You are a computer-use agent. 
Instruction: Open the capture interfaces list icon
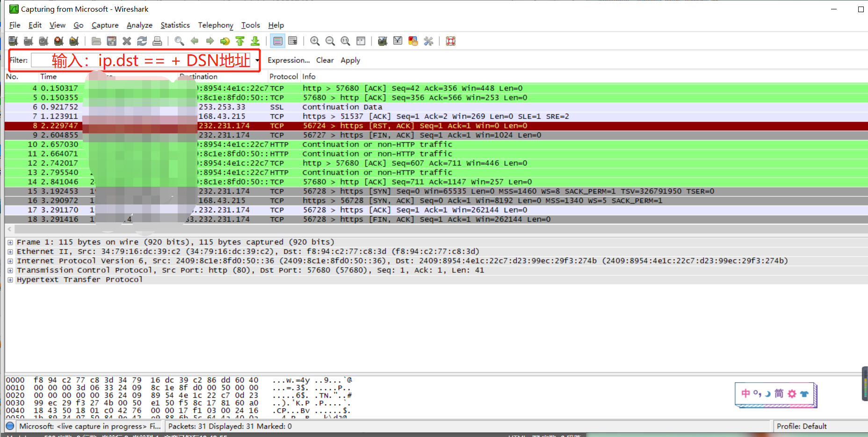pyautogui.click(x=13, y=41)
